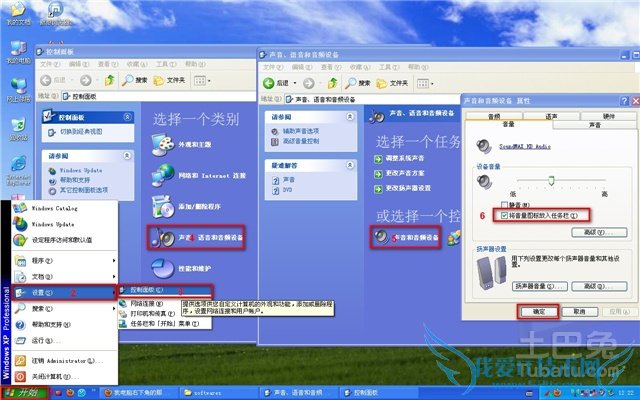640x400 pixels.
Task: Click 确定 button in properties dialog
Action: 539,312
